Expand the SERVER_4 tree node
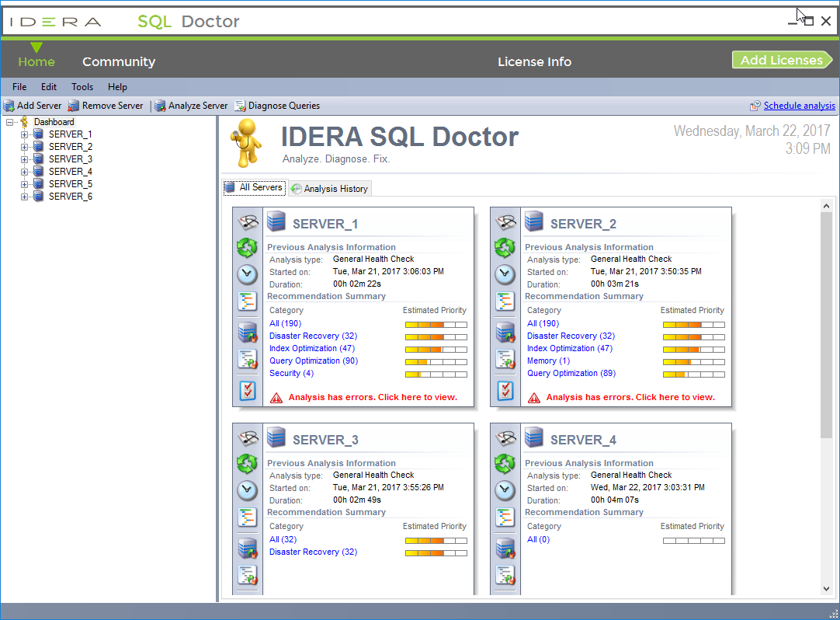Viewport: 840px width, 620px height. click(24, 172)
